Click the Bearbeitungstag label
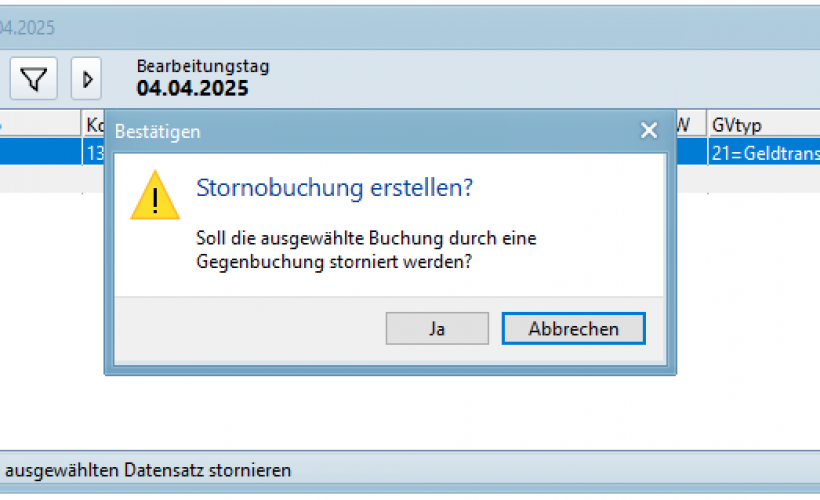This screenshot has width=820, height=500. 203,66
